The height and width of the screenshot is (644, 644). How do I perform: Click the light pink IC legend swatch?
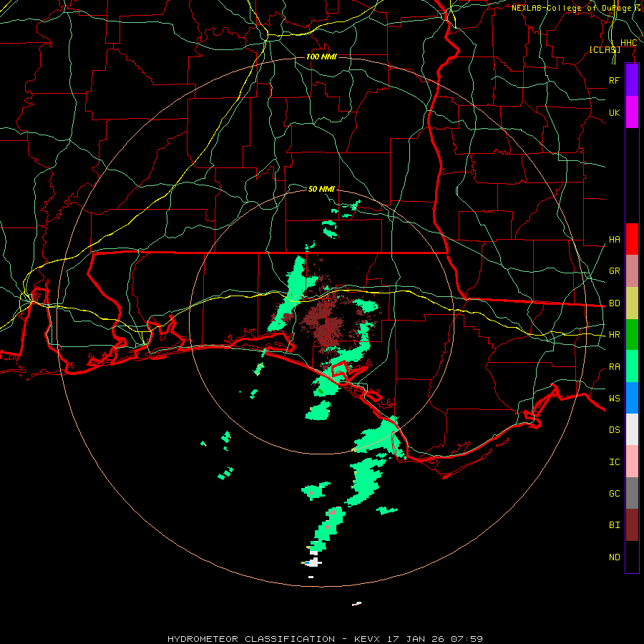tap(632, 462)
